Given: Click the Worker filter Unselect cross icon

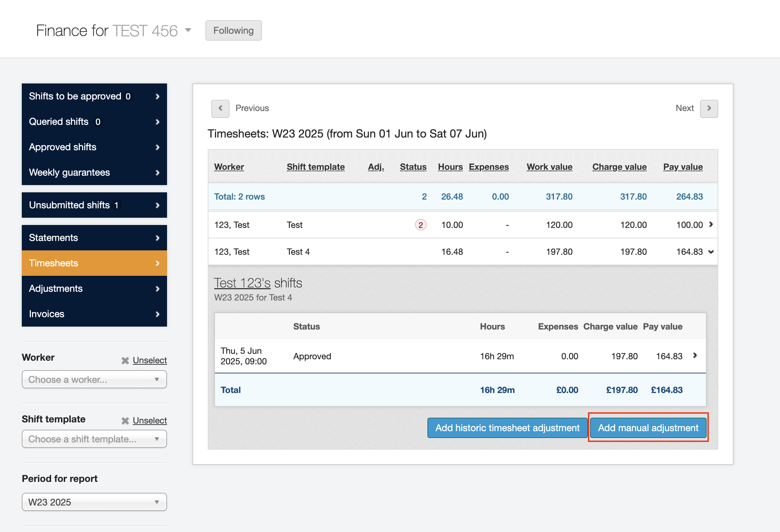Looking at the screenshot, I should pyautogui.click(x=125, y=360).
